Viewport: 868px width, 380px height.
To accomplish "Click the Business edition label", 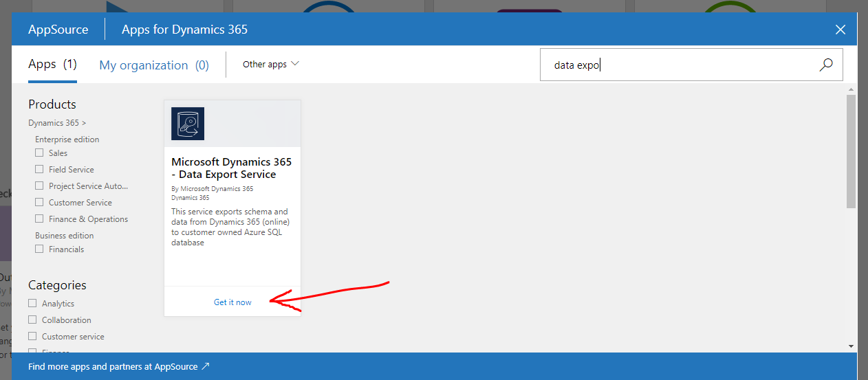I will click(x=65, y=236).
